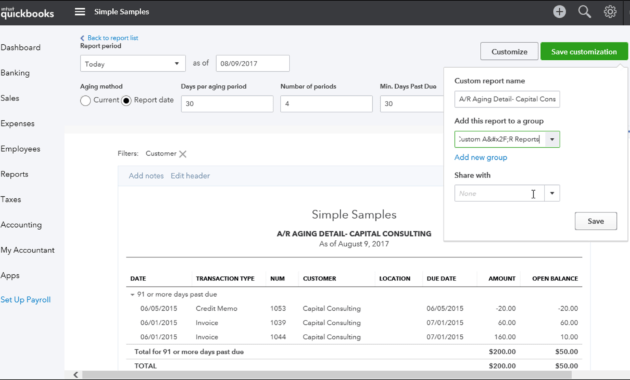Click the Custom report name field
This screenshot has width=630, height=380.
507,99
